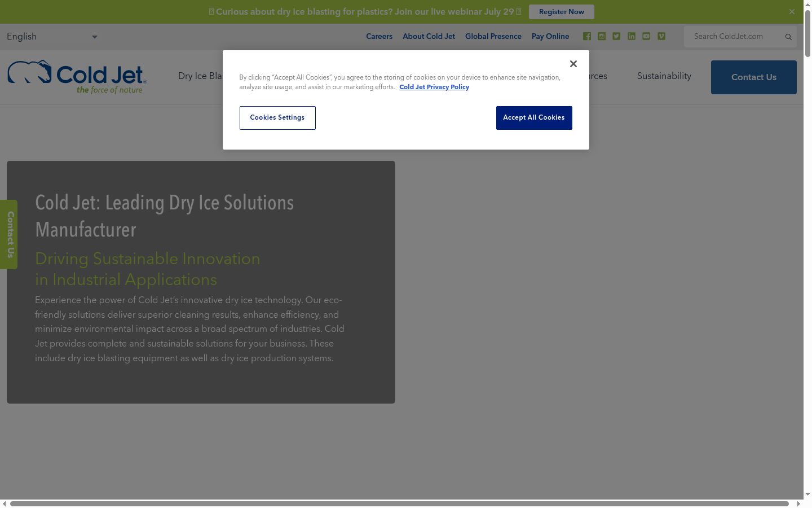Open Cold Jet's YouTube icon
Viewport: 812px width, 508px height.
pyautogui.click(x=646, y=36)
